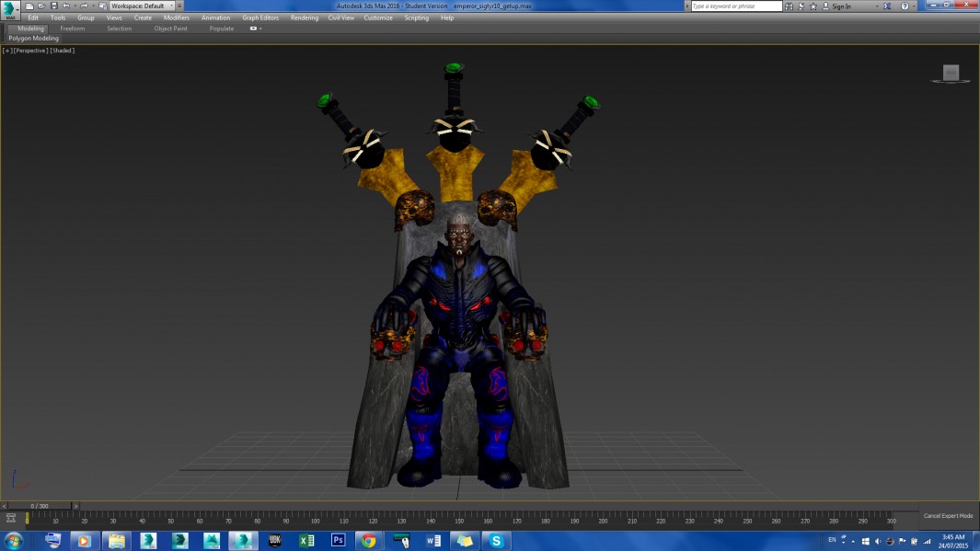Toggle the ribbon minimize button beside Populate
The image size is (980, 551).
click(255, 29)
